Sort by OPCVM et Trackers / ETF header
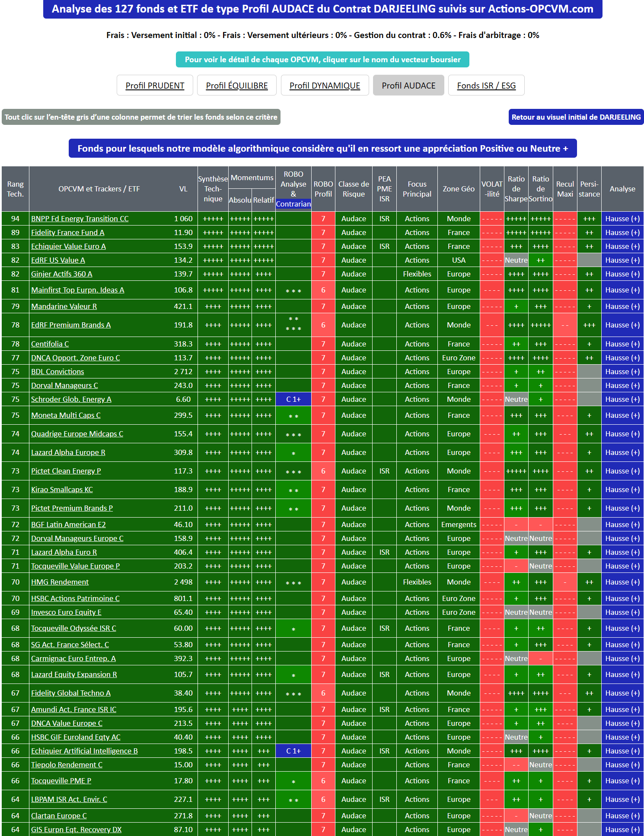 point(99,189)
